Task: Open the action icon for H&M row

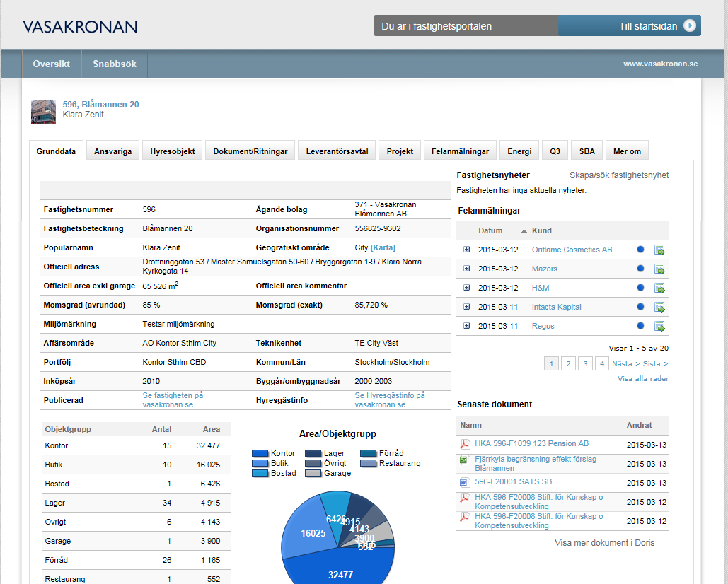Action: pos(659,288)
